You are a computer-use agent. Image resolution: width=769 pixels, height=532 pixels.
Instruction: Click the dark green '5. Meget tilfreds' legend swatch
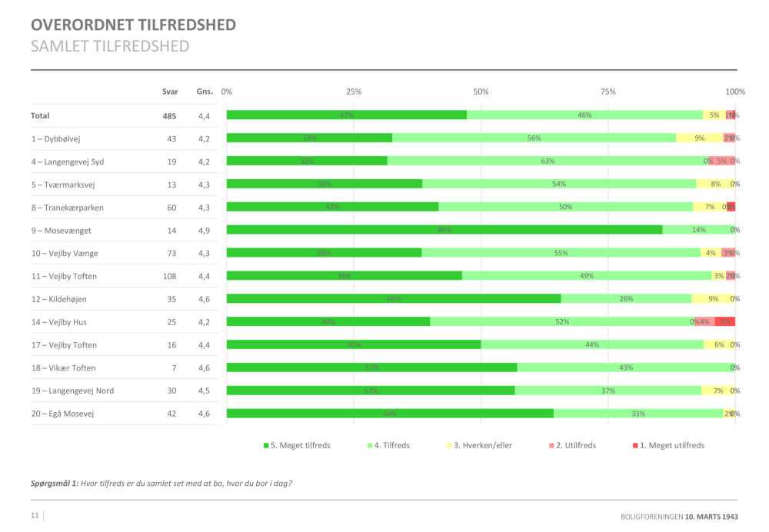coord(266,445)
